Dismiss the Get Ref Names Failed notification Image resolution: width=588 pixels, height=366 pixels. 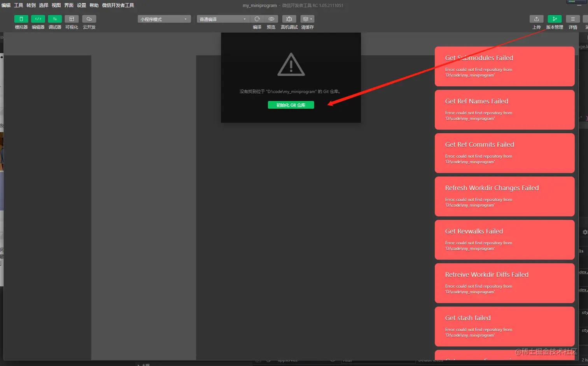click(504, 110)
